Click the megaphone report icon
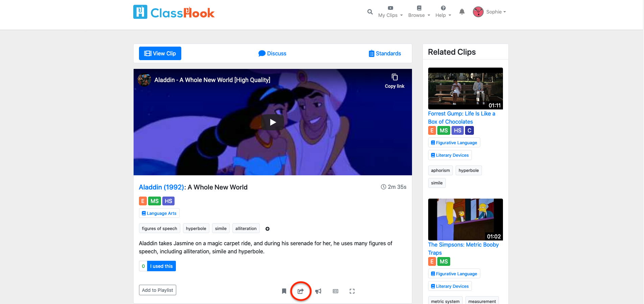The height and width of the screenshot is (304, 644). click(x=318, y=291)
